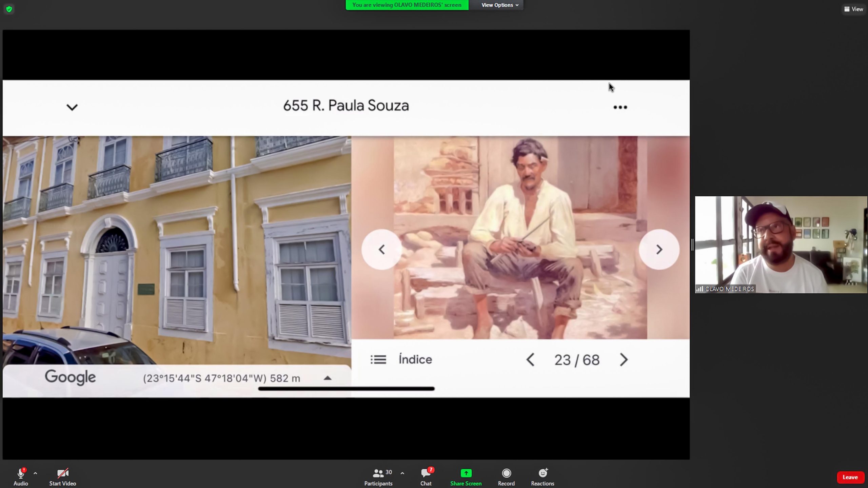Click the green Share Screen icon
The width and height of the screenshot is (868, 488).
point(466,473)
